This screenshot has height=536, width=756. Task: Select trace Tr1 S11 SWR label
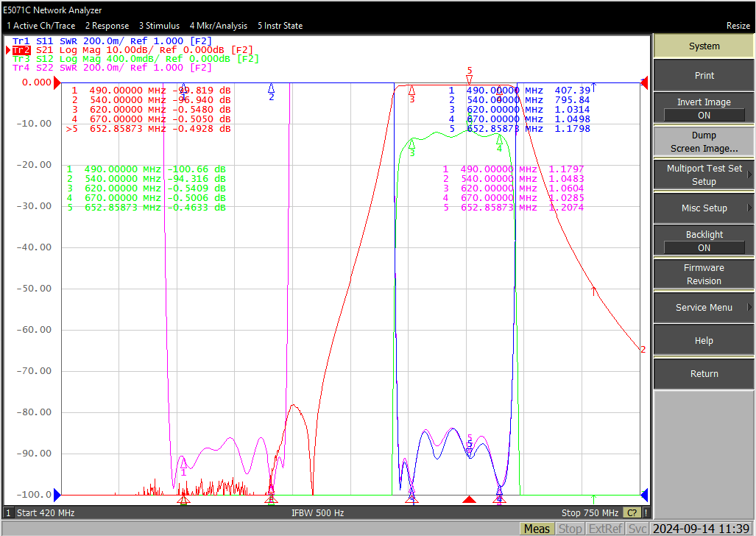point(112,41)
